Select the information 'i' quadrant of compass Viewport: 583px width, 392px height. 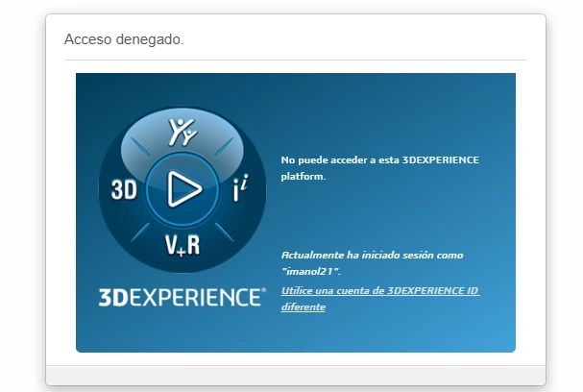(x=240, y=188)
